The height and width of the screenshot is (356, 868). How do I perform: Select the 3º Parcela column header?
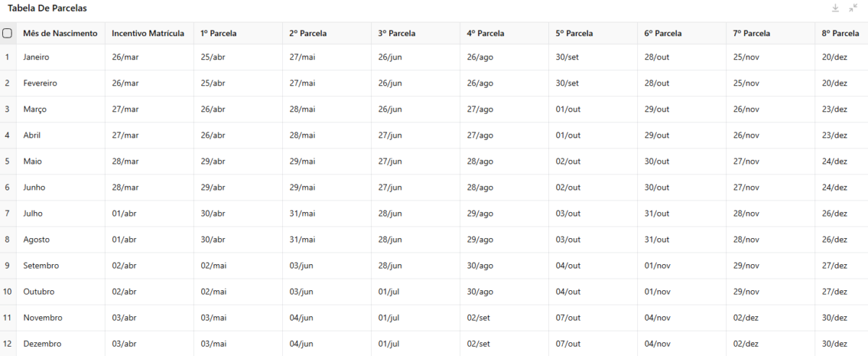415,33
